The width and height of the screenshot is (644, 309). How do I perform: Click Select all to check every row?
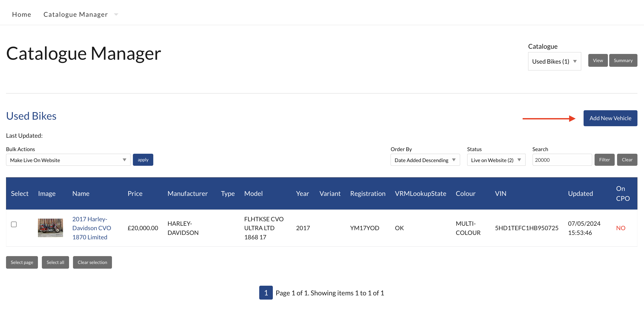coord(55,262)
